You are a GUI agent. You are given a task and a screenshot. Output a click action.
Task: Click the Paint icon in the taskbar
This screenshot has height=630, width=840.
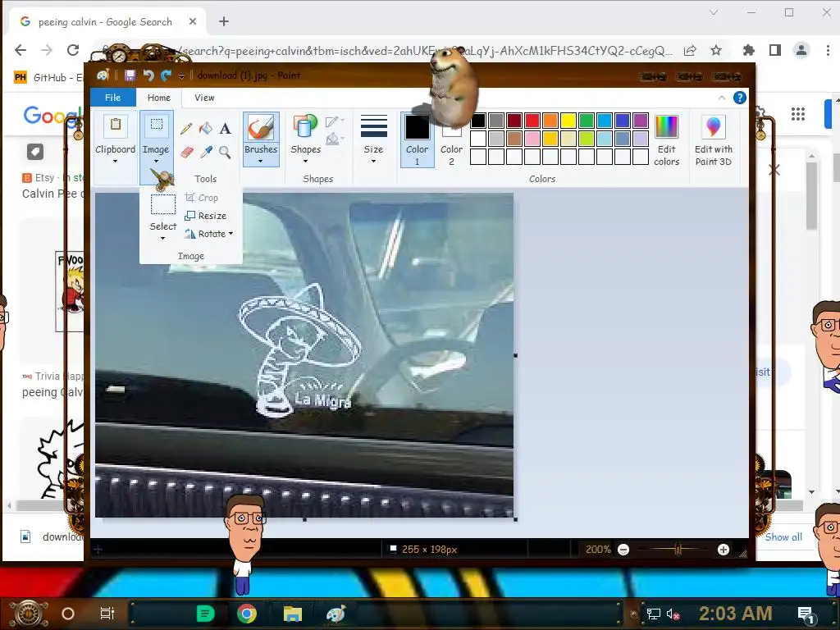(336, 614)
